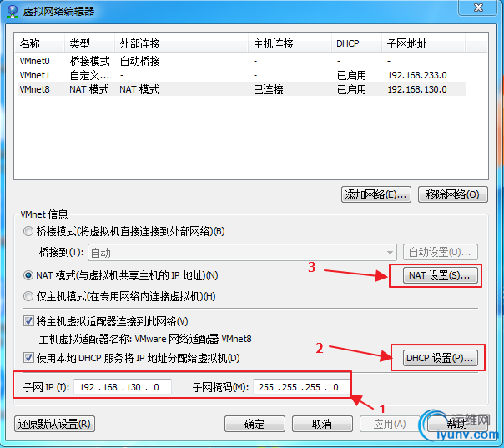Click the 移除网络(O) button
Viewport: 504px width, 448px height.
pyautogui.click(x=453, y=194)
